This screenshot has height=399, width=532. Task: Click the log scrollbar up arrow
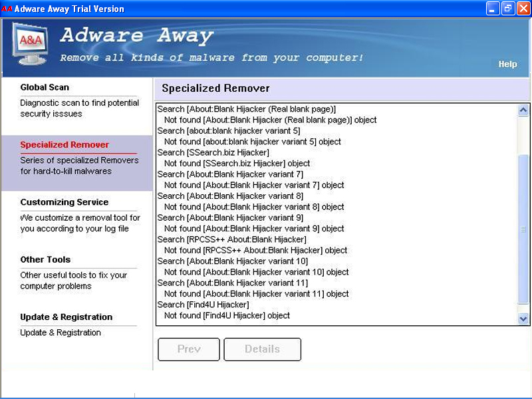tap(523, 110)
